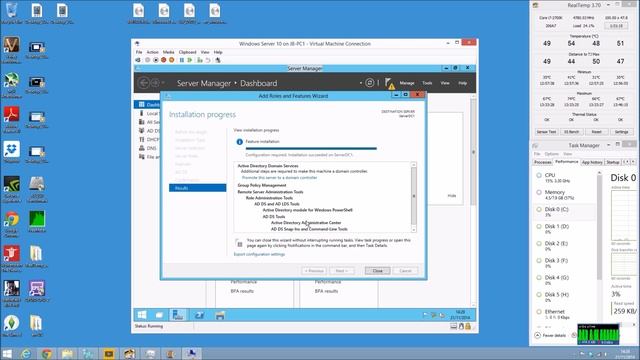Open Server Manager View menu
The image size is (640, 360).
click(x=445, y=83)
